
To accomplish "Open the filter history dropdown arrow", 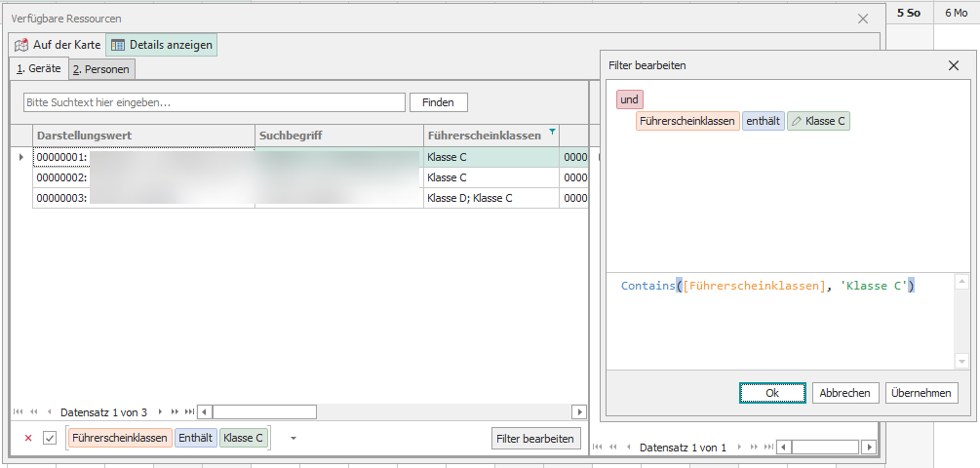I will [x=293, y=438].
